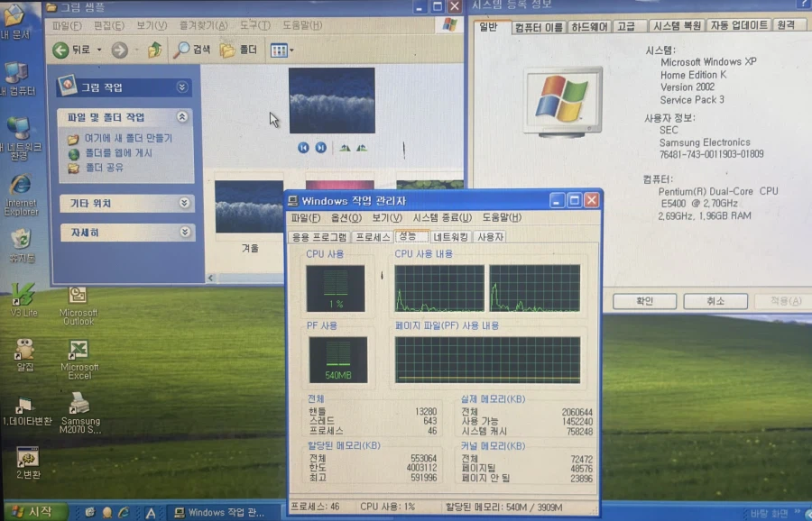Open 파일(F) menu in the 그림 샘플 window
The image size is (812, 521).
pyautogui.click(x=67, y=25)
